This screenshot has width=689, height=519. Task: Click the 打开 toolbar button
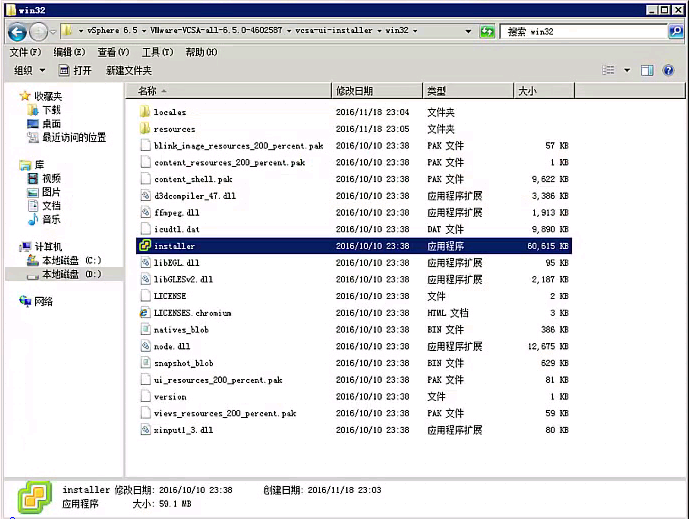(x=75, y=70)
